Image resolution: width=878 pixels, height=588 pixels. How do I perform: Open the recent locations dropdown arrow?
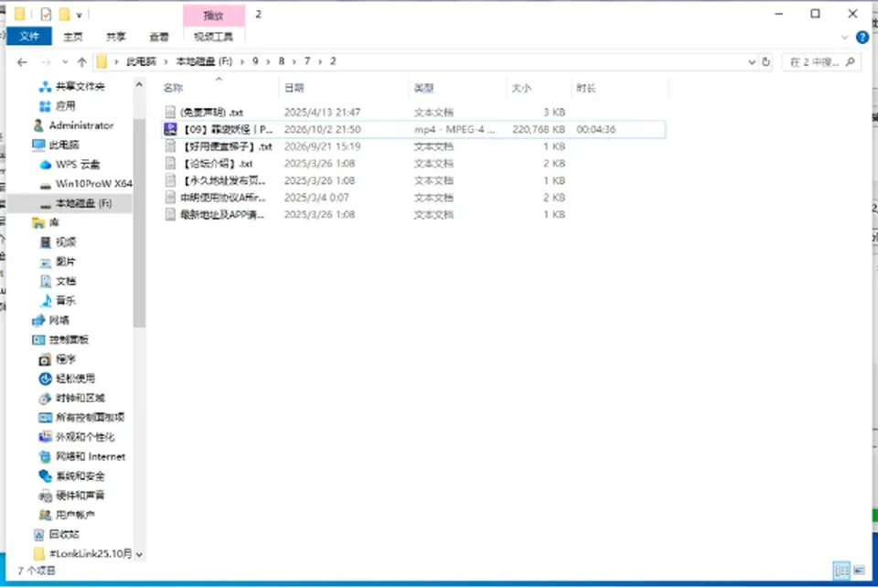65,62
